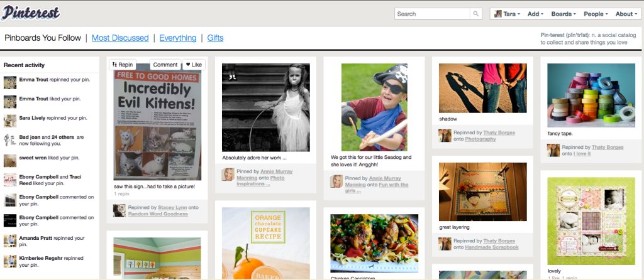Click Sara Lively's activity avatar
644x280 pixels.
[10, 121]
